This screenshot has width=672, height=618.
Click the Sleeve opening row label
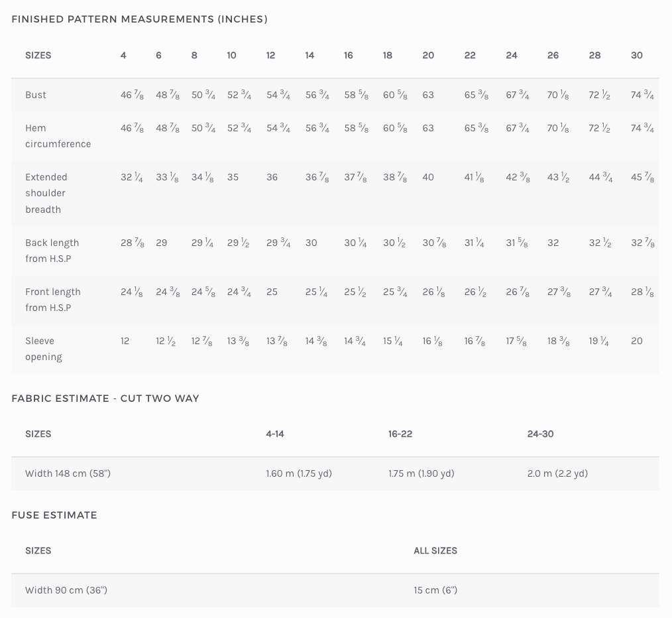[44, 349]
